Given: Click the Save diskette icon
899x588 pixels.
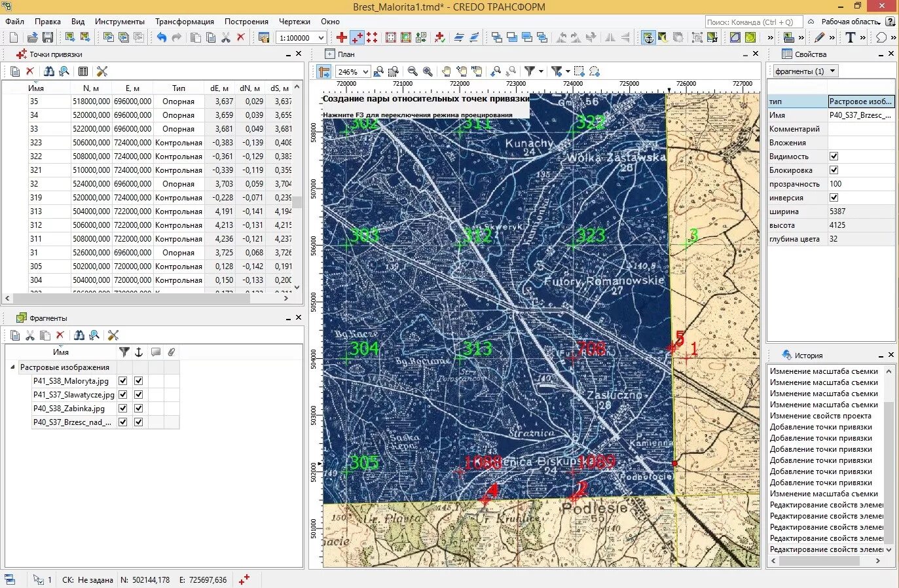Looking at the screenshot, I should coord(48,37).
